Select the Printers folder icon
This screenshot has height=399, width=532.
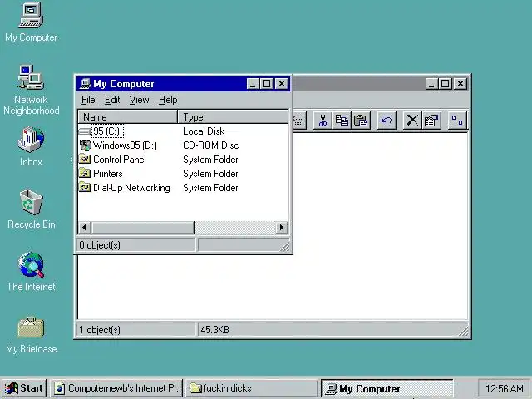coord(85,174)
